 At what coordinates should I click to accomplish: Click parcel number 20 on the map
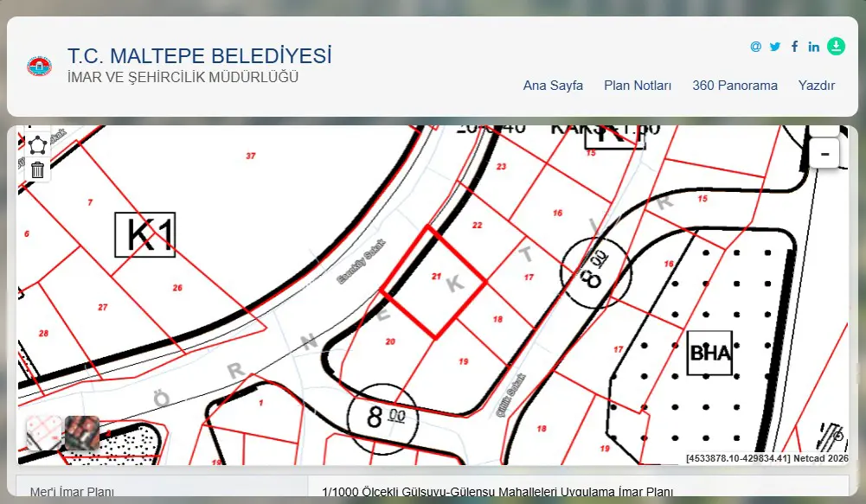tap(390, 341)
